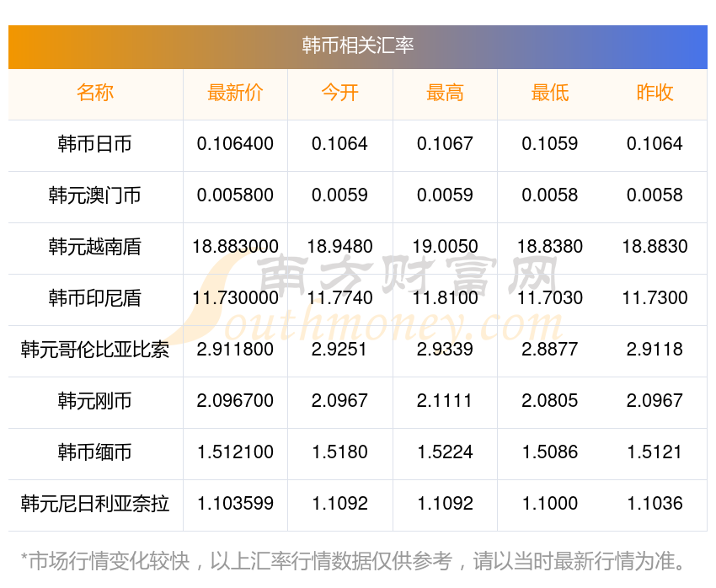Click highest value 11.8100
This screenshot has height=588, width=716.
(445, 298)
